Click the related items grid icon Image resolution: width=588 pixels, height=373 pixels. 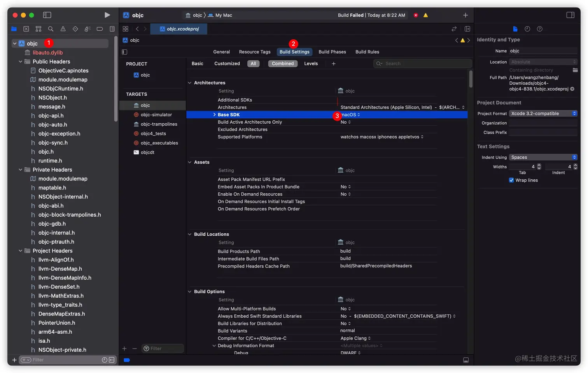[x=125, y=29]
